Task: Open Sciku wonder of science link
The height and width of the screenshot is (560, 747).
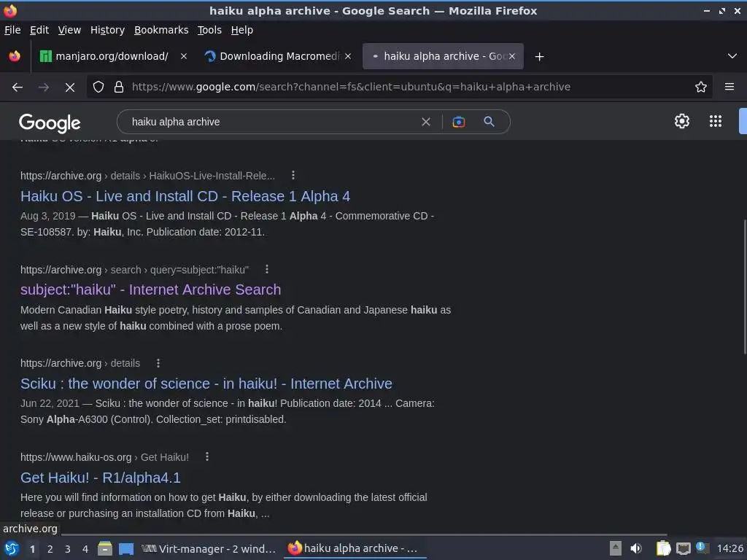Action: point(206,384)
